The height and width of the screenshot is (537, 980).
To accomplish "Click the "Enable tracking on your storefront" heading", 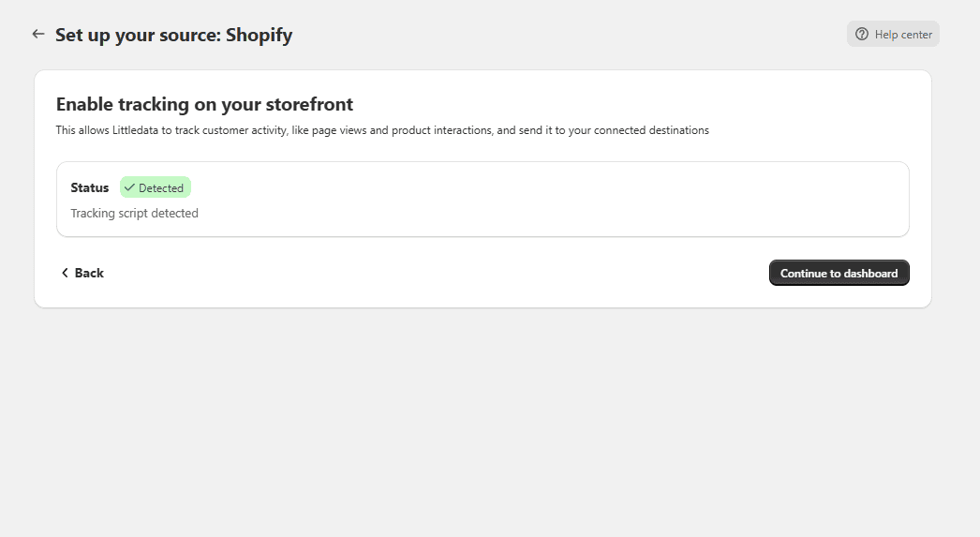I will (x=204, y=104).
